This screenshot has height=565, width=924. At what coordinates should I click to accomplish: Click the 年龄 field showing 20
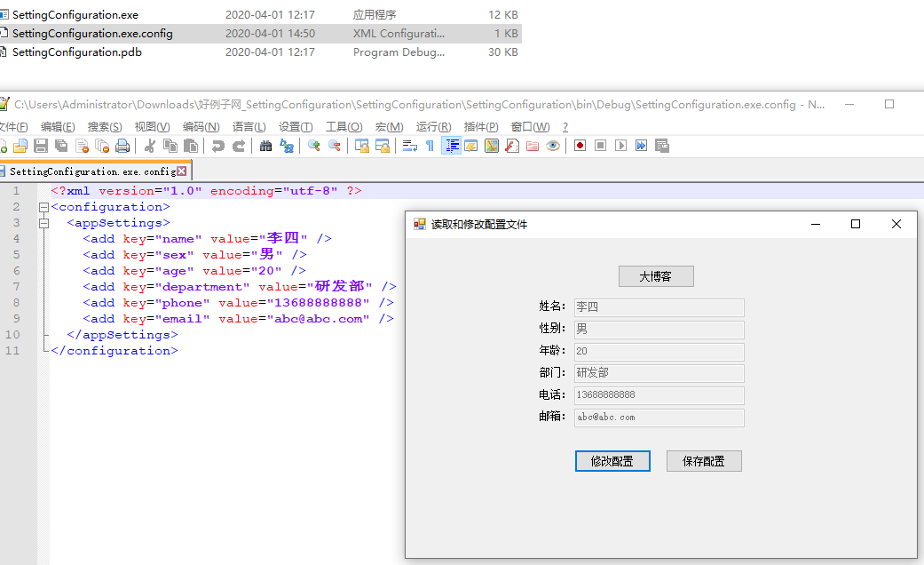click(659, 352)
